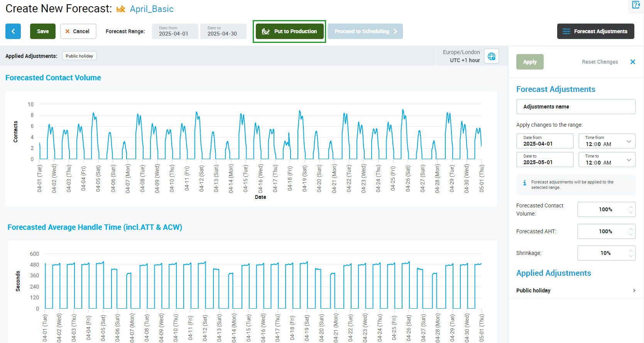
Task: Click Proceed to Scheduling
Action: 365,31
